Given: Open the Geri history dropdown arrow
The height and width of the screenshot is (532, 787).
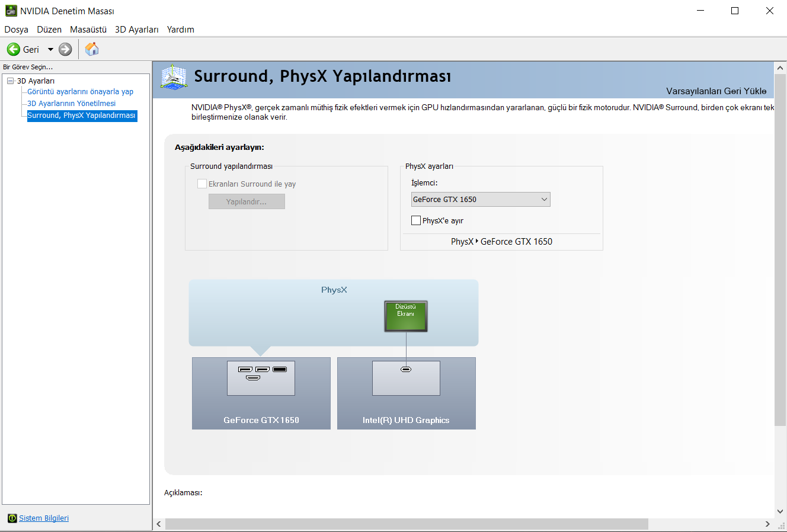Looking at the screenshot, I should coord(51,49).
